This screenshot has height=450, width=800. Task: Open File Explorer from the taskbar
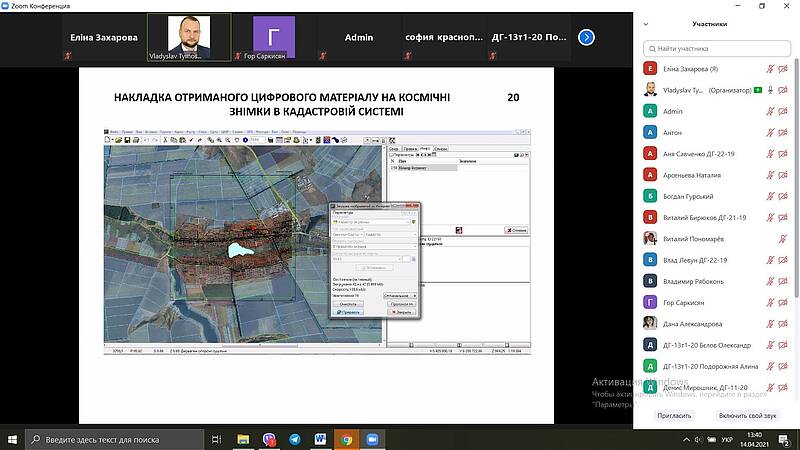point(243,439)
